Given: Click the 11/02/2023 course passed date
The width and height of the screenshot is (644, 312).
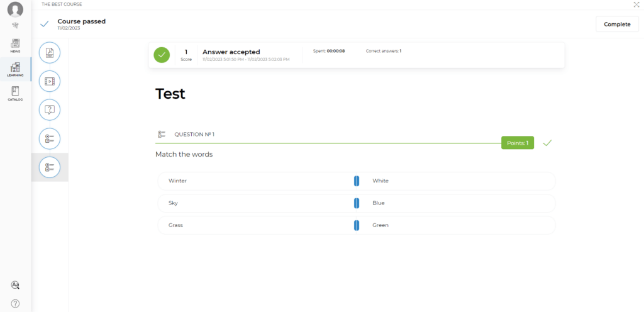Looking at the screenshot, I should point(69,28).
